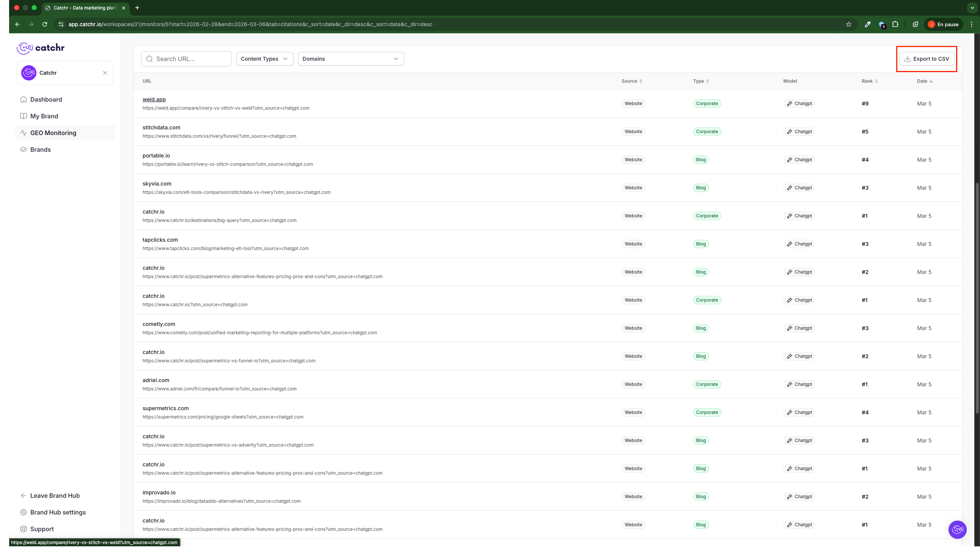Close the Catchr brand selector

coord(105,73)
